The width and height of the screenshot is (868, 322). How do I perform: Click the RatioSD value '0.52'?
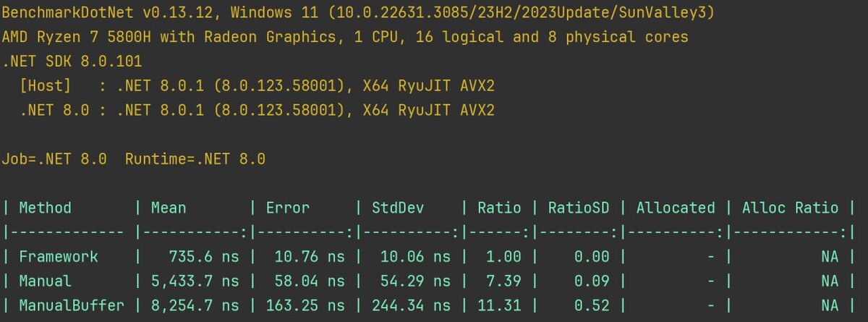[x=592, y=305]
